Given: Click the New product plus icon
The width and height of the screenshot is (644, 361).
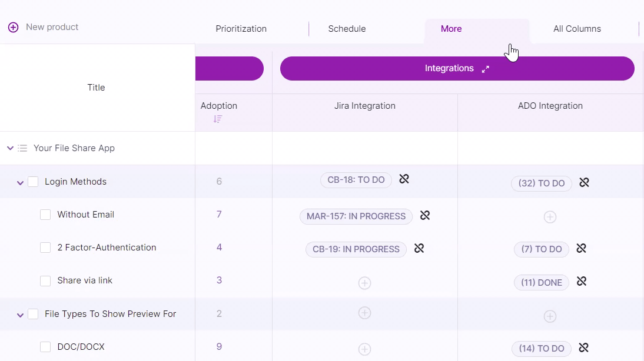Looking at the screenshot, I should 13,27.
